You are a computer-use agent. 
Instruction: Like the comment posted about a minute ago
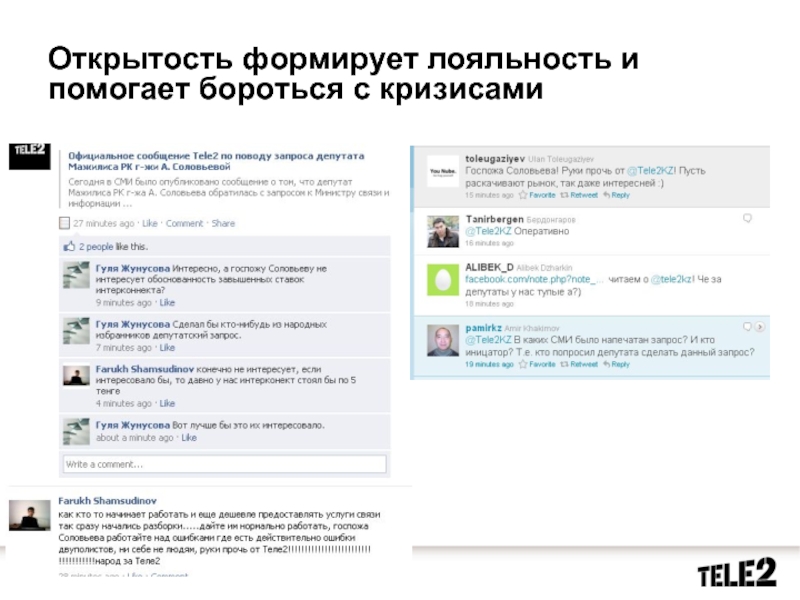pyautogui.click(x=189, y=438)
